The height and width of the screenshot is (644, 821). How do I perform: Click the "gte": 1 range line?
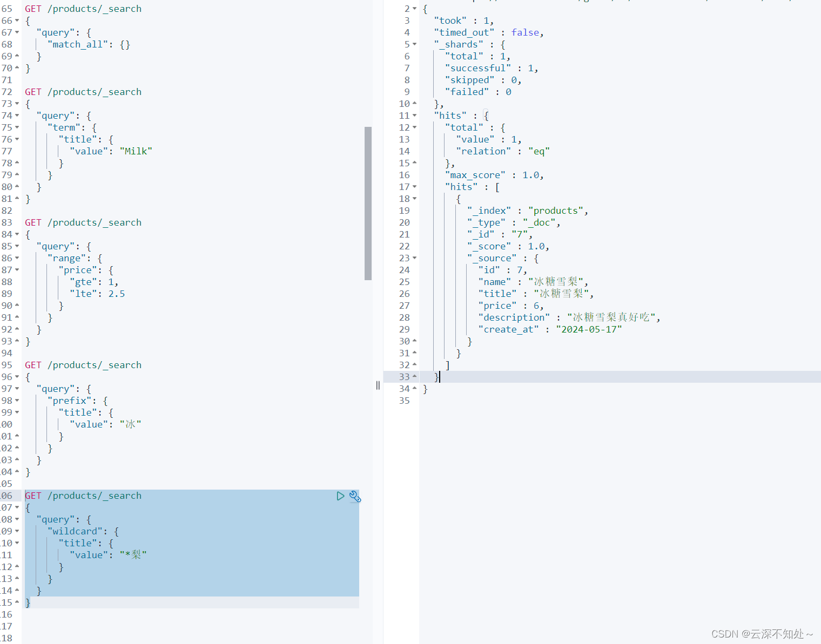(94, 282)
